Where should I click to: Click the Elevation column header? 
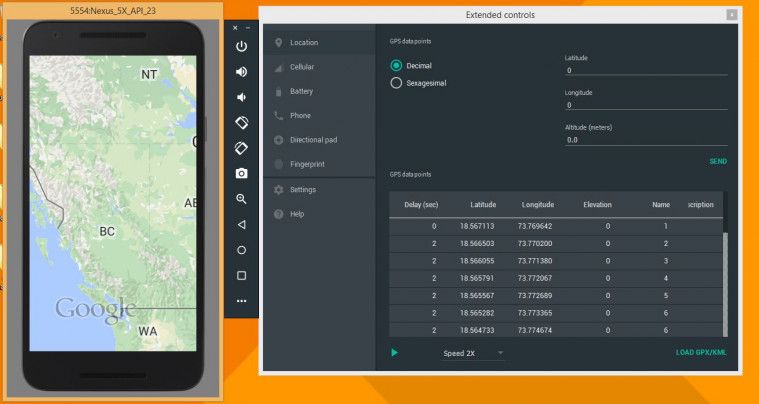(x=597, y=205)
